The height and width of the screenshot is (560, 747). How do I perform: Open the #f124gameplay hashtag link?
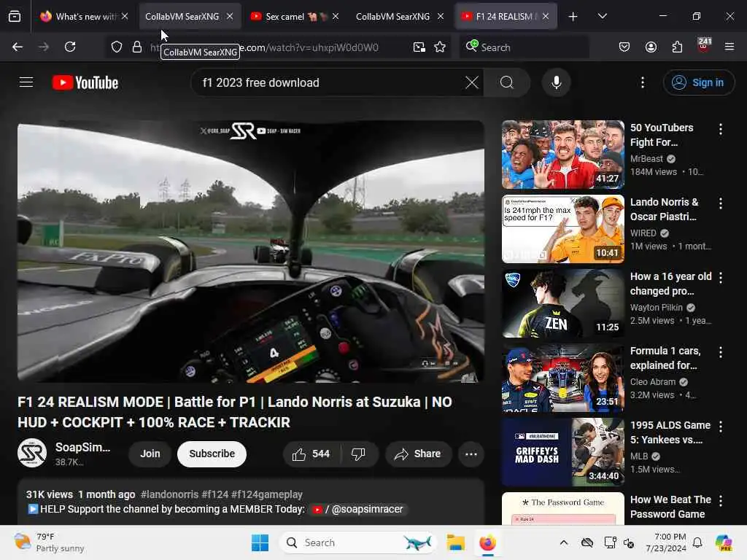coord(267,494)
